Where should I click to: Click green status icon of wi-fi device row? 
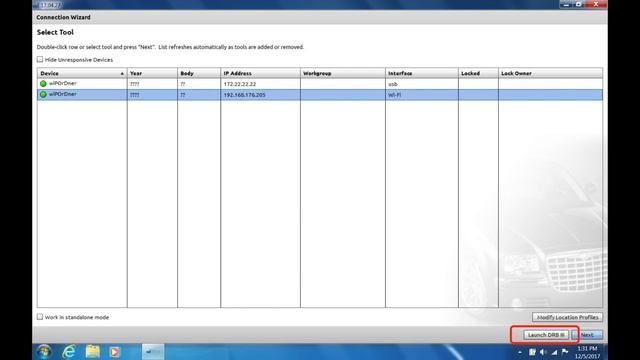pyautogui.click(x=43, y=94)
